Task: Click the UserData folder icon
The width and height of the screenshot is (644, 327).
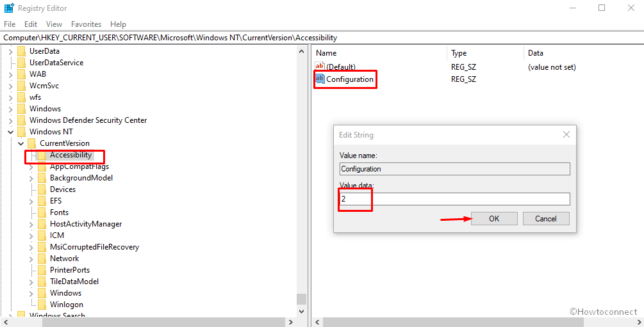Action: pos(21,51)
